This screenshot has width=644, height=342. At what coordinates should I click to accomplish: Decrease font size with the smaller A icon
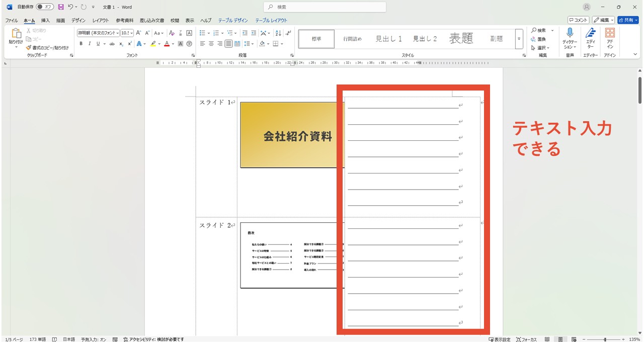(x=148, y=33)
